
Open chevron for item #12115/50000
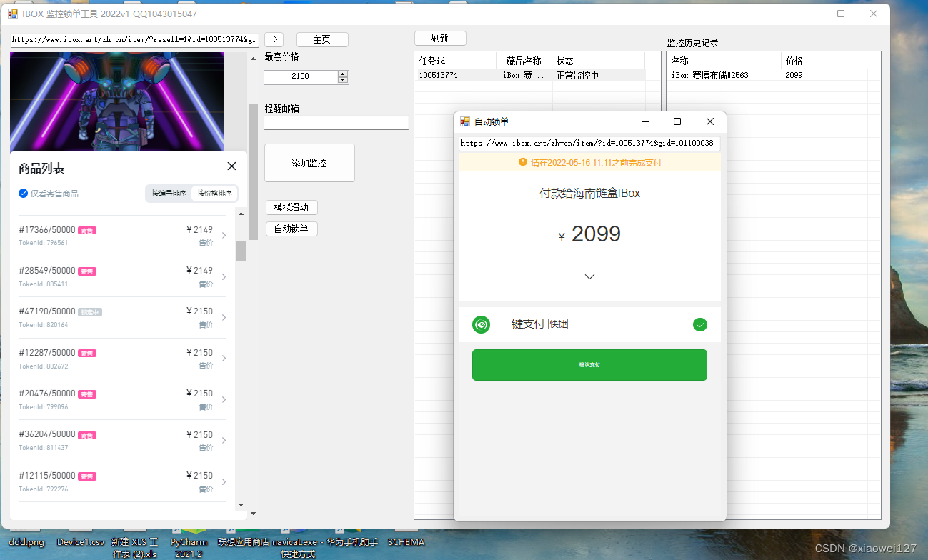224,481
